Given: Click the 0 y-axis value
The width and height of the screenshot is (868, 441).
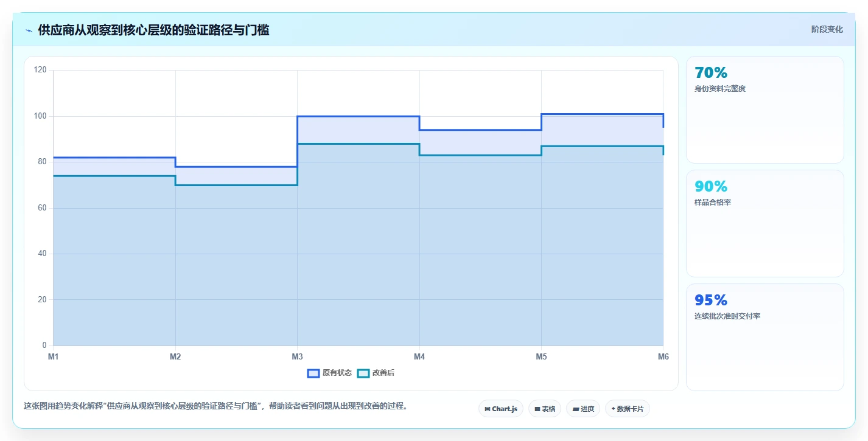Looking at the screenshot, I should coord(44,346).
